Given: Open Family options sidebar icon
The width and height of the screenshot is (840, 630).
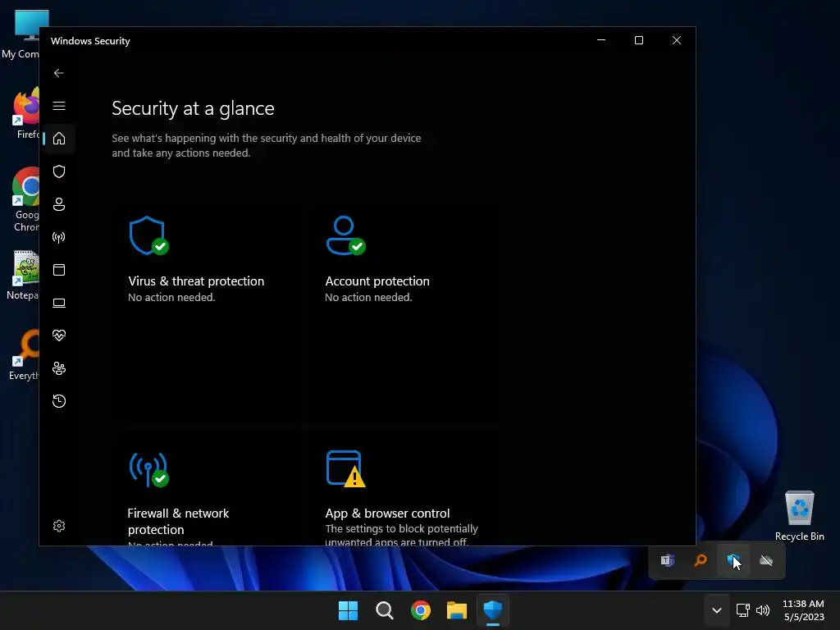Looking at the screenshot, I should click(x=59, y=368).
